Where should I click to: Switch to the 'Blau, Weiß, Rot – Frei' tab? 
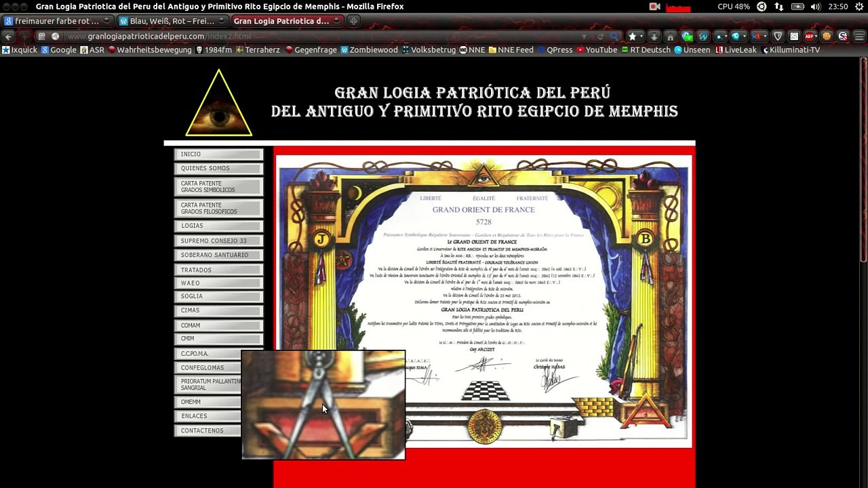pyautogui.click(x=172, y=21)
